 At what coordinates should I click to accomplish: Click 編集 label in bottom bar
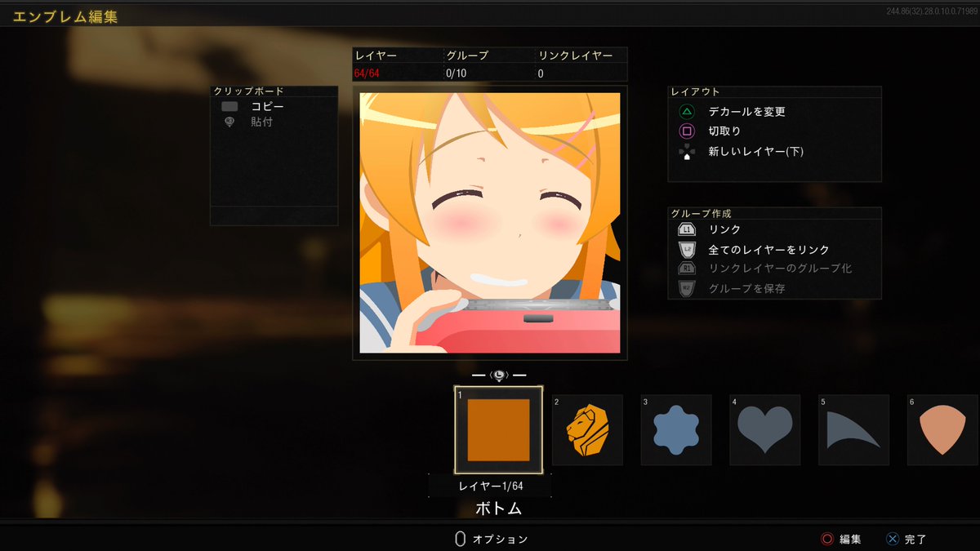tap(850, 539)
